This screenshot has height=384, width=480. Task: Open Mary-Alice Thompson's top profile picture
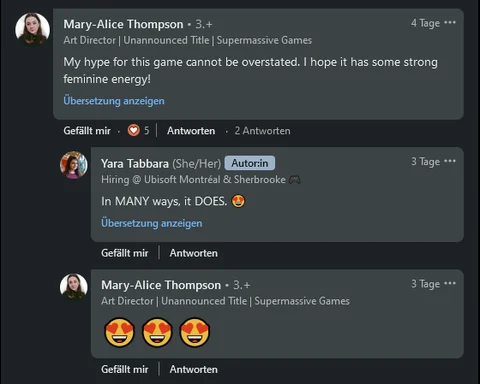point(33,29)
